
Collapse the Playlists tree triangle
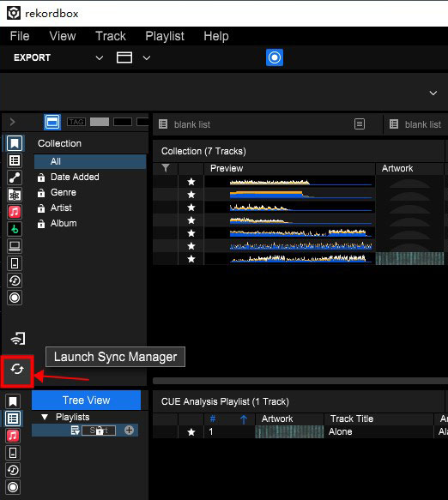(x=45, y=417)
